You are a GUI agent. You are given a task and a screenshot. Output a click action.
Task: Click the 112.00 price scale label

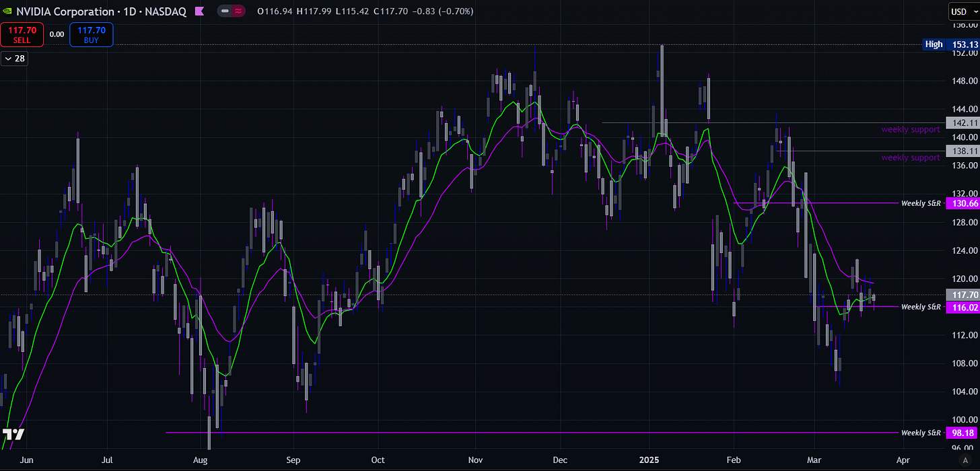[x=965, y=335]
